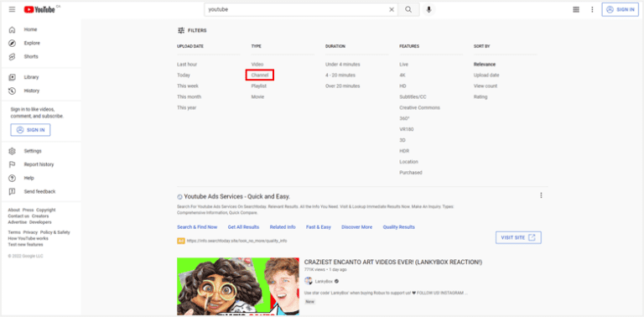
Task: Filter by Today upload date
Action: point(184,75)
